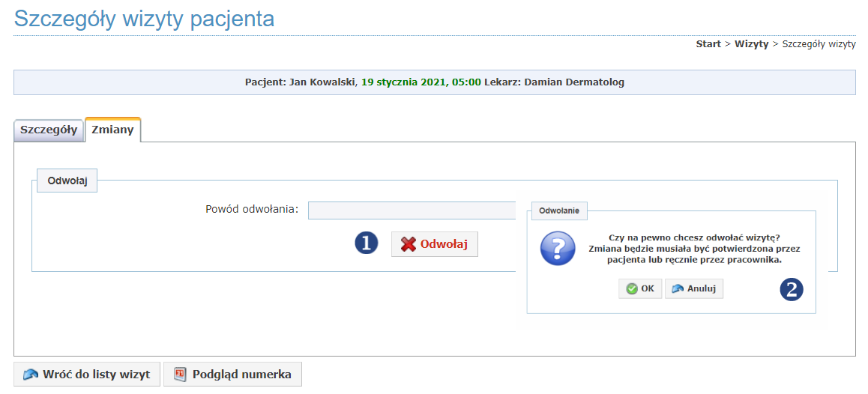This screenshot has height=394, width=868.
Task: Click the Odwołaj fieldset legend
Action: [x=67, y=181]
